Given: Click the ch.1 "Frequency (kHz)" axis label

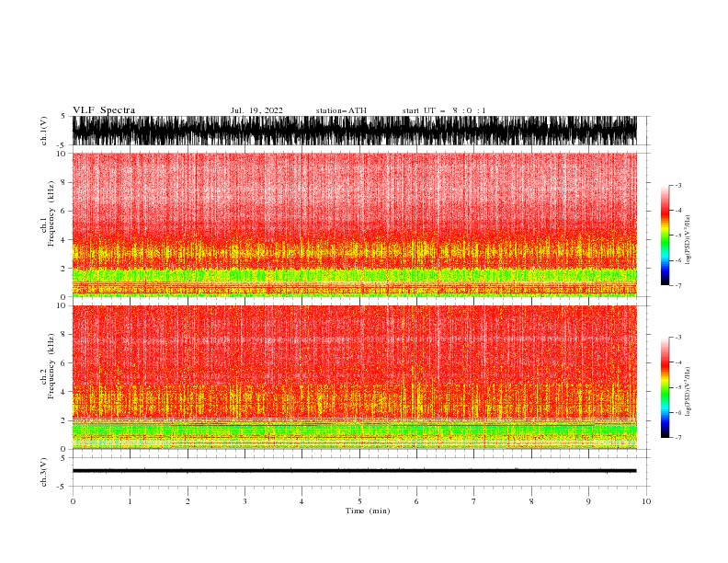Looking at the screenshot, I should pyautogui.click(x=51, y=213).
